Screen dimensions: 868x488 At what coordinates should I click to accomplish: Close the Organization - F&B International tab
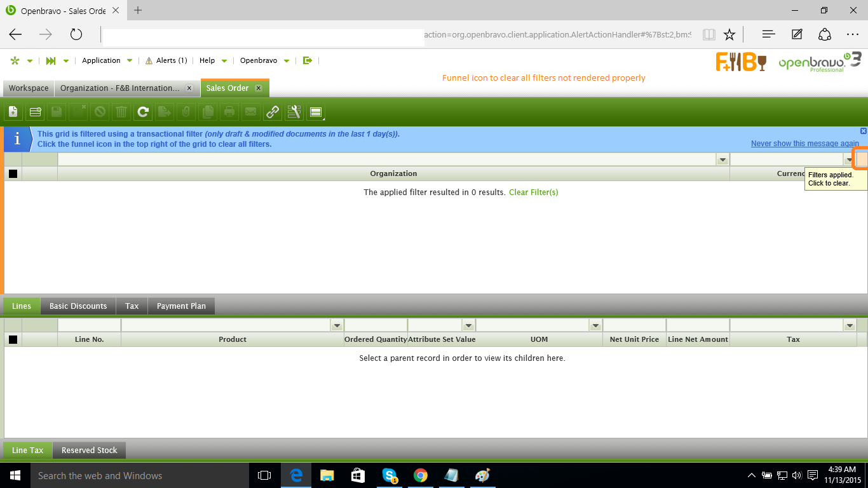(x=189, y=88)
